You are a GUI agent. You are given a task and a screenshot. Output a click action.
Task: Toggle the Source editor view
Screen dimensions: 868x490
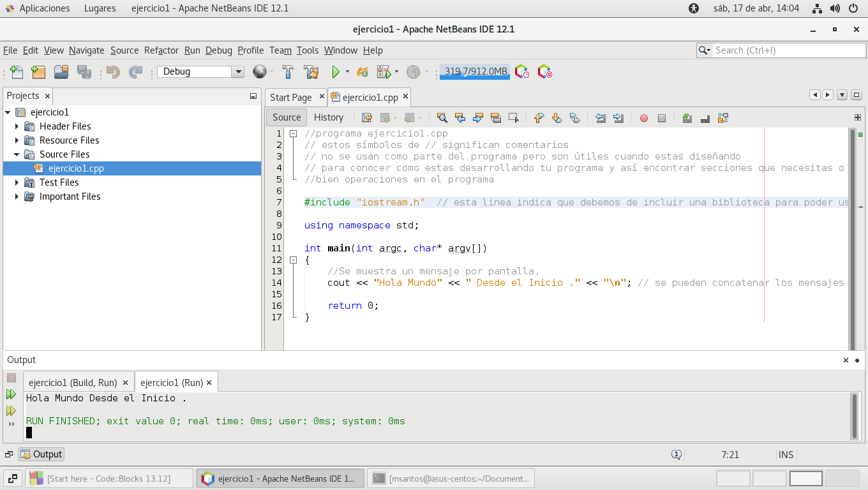tap(287, 117)
